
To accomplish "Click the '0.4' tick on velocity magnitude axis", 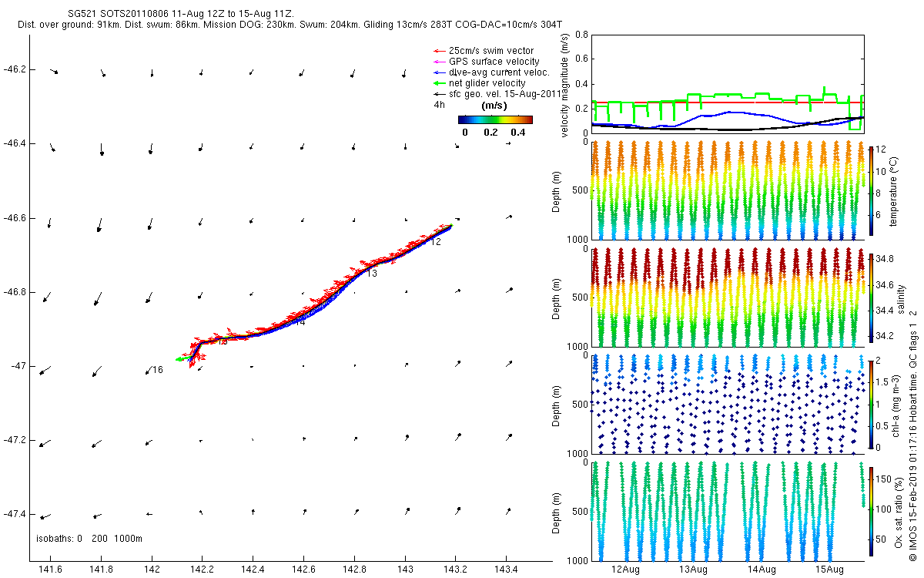I will click(x=581, y=84).
